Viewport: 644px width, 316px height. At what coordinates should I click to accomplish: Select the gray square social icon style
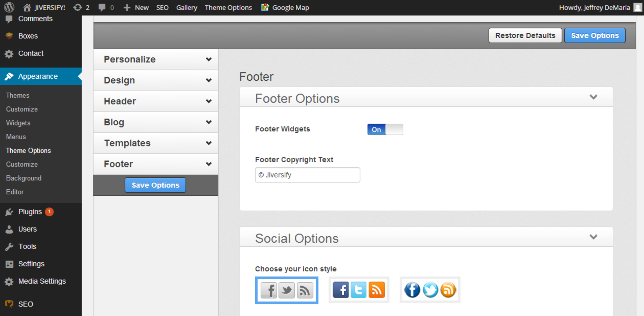point(287,290)
